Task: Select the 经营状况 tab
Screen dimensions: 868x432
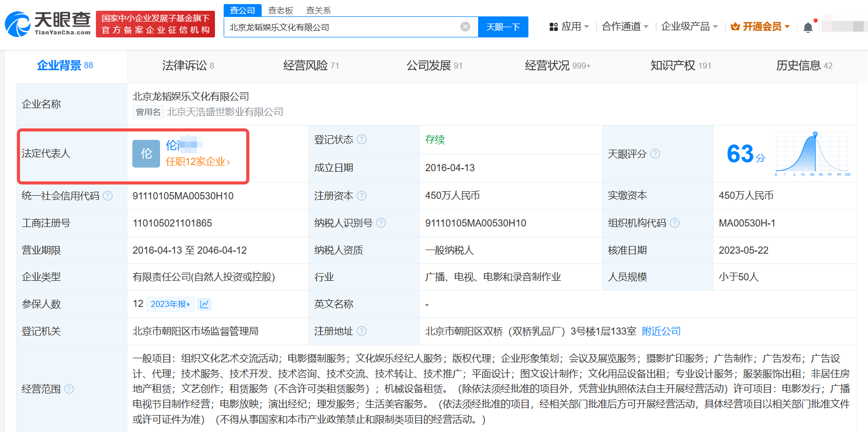Action: (558, 66)
